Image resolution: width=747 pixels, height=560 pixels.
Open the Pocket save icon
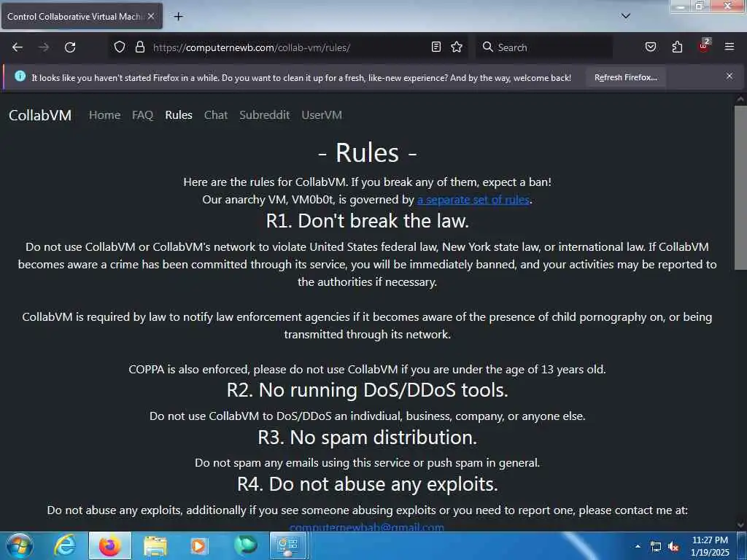pyautogui.click(x=651, y=47)
